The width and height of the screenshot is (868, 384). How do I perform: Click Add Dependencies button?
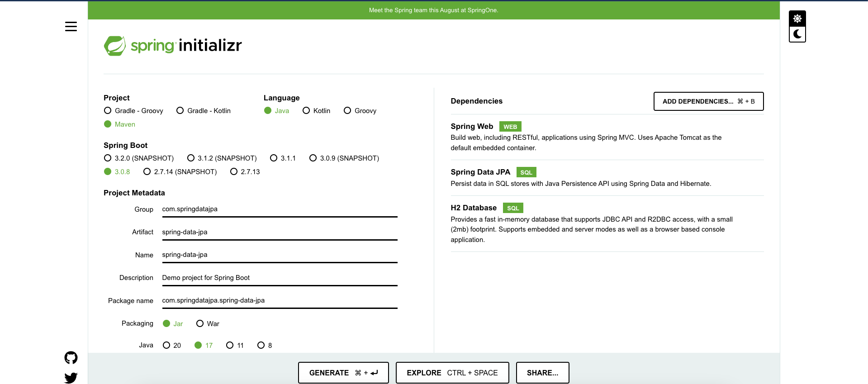point(708,101)
